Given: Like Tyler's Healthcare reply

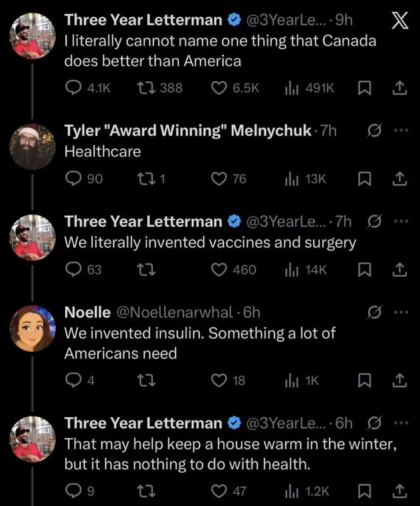Looking at the screenshot, I should click(219, 179).
